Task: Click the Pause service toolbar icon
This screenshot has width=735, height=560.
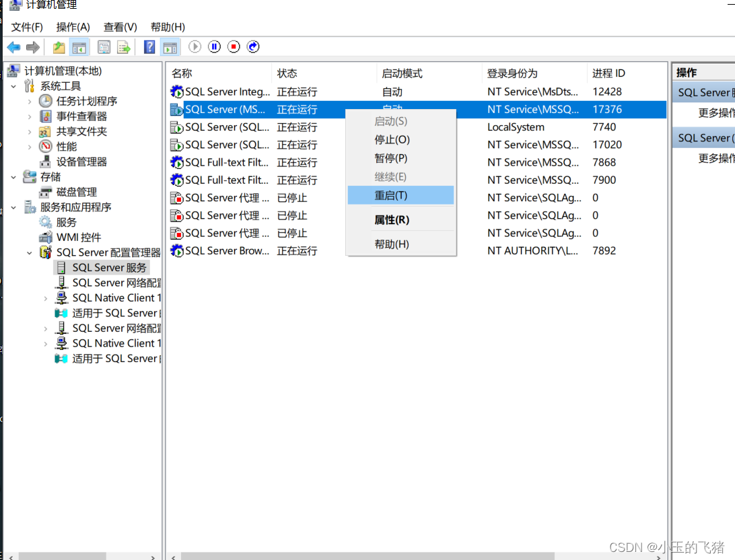Action: click(215, 46)
